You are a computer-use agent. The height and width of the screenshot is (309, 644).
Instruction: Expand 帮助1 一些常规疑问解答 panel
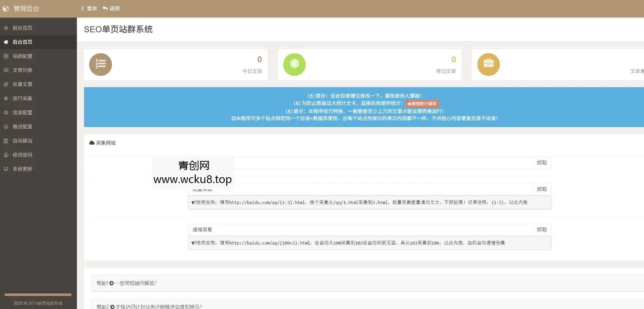pos(367,283)
